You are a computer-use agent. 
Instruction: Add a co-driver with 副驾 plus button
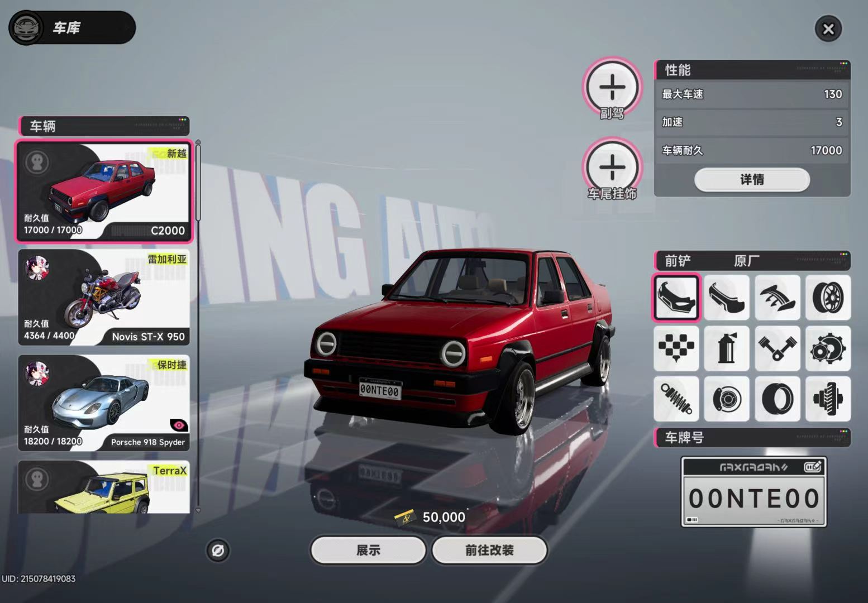[612, 87]
